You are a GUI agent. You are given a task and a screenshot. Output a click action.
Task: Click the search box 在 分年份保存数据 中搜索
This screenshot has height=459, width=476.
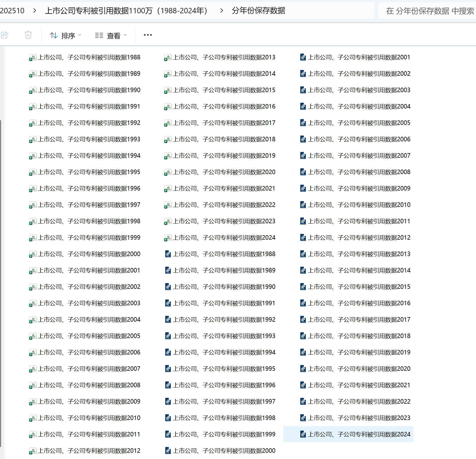click(429, 11)
